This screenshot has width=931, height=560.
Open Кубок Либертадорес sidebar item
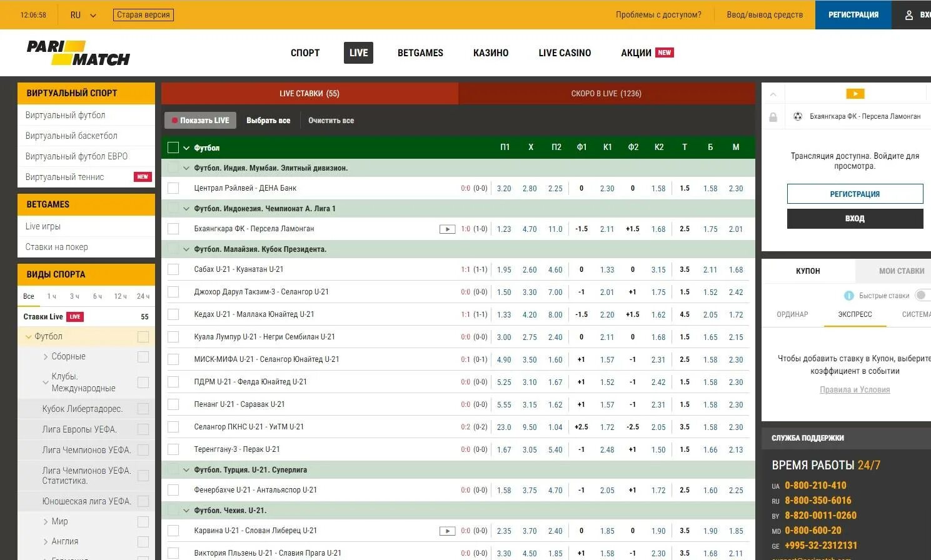pyautogui.click(x=83, y=409)
